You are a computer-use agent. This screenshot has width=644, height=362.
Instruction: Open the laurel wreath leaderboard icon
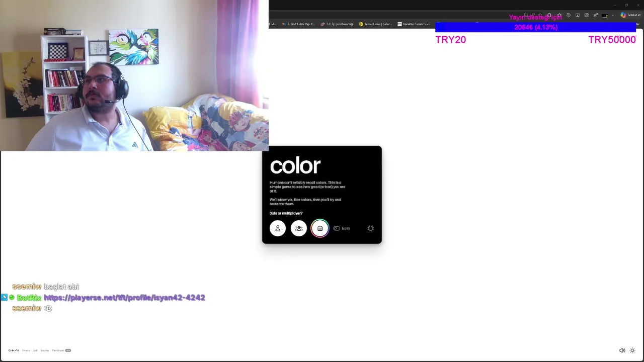[371, 228]
